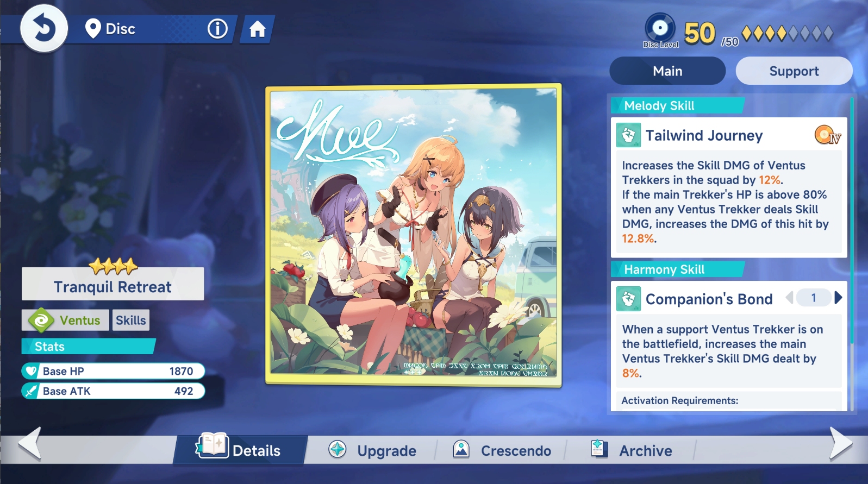Decrease the Companion's Bond level with left arrow
This screenshot has width=868, height=484.
(x=790, y=298)
